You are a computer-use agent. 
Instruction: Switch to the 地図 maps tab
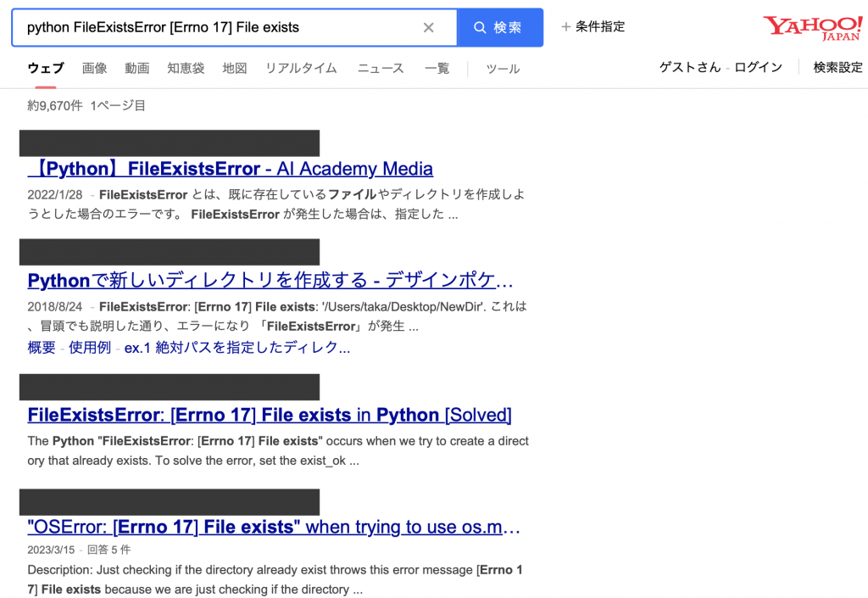click(235, 69)
